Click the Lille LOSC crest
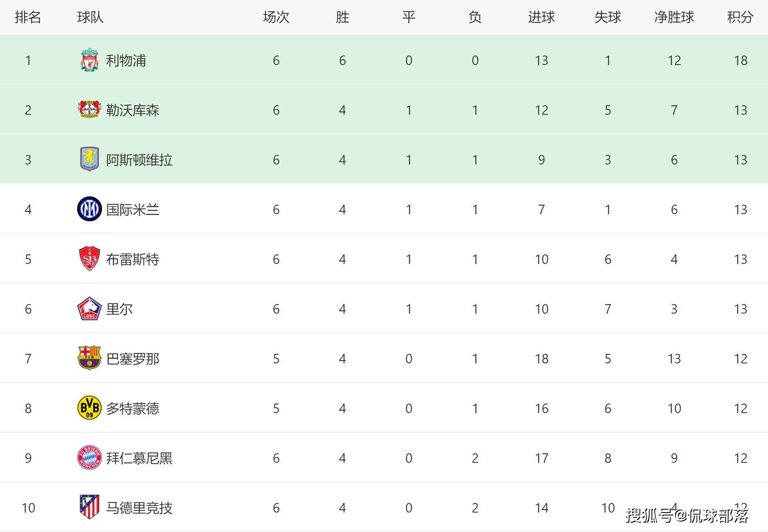The height and width of the screenshot is (532, 768). tap(89, 309)
